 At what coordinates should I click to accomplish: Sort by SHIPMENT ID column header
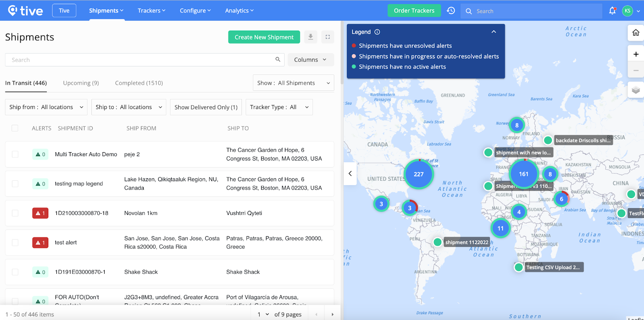75,128
